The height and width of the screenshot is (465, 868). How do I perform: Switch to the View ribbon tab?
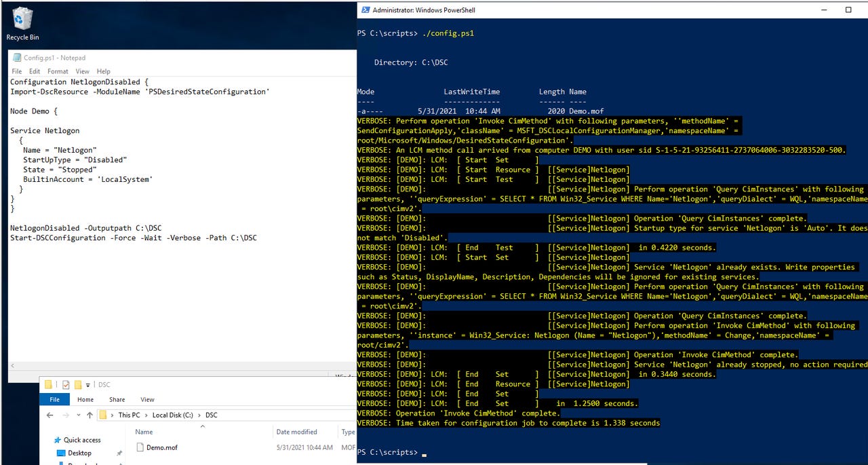(x=147, y=400)
